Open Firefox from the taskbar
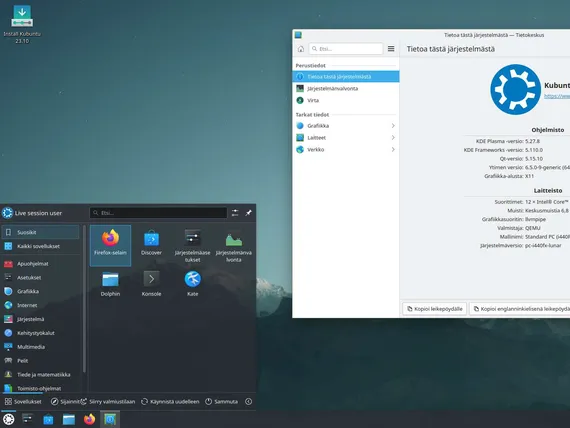The image size is (570, 428). pos(89,419)
